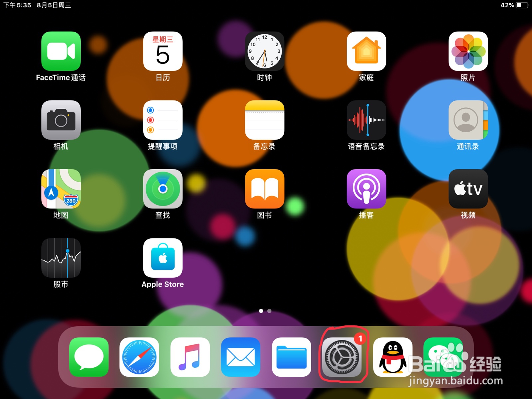Open WeChat from the dock
This screenshot has width=532, height=399.
443,357
